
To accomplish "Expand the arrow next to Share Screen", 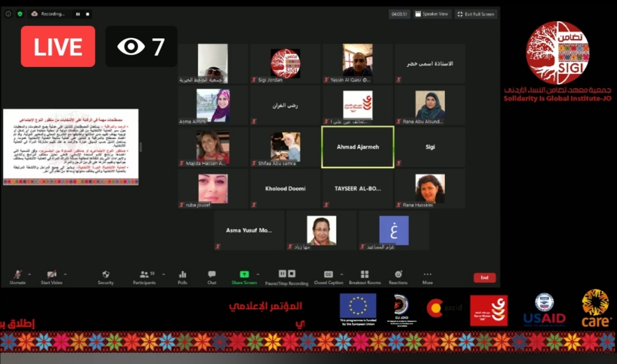I will pos(258,274).
